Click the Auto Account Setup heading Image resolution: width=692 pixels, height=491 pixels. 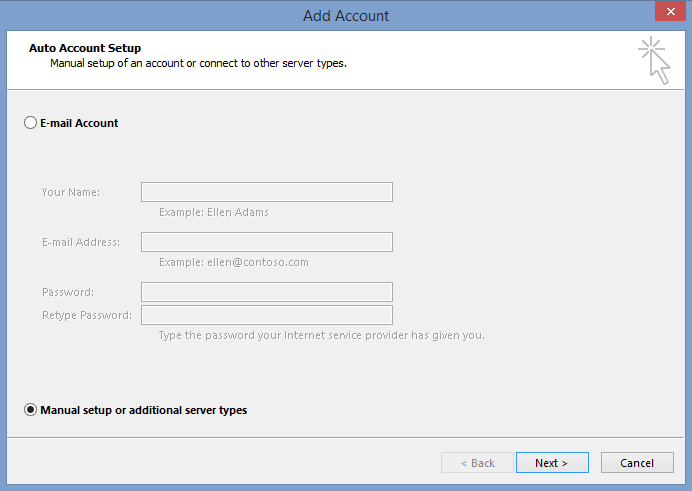(85, 48)
